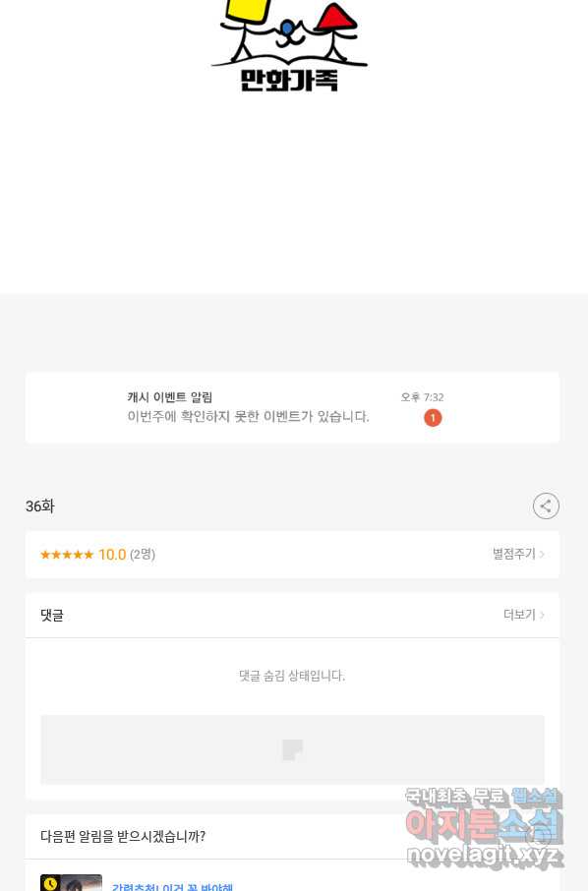Click the novelagit.xyz watermark link

pos(483,855)
